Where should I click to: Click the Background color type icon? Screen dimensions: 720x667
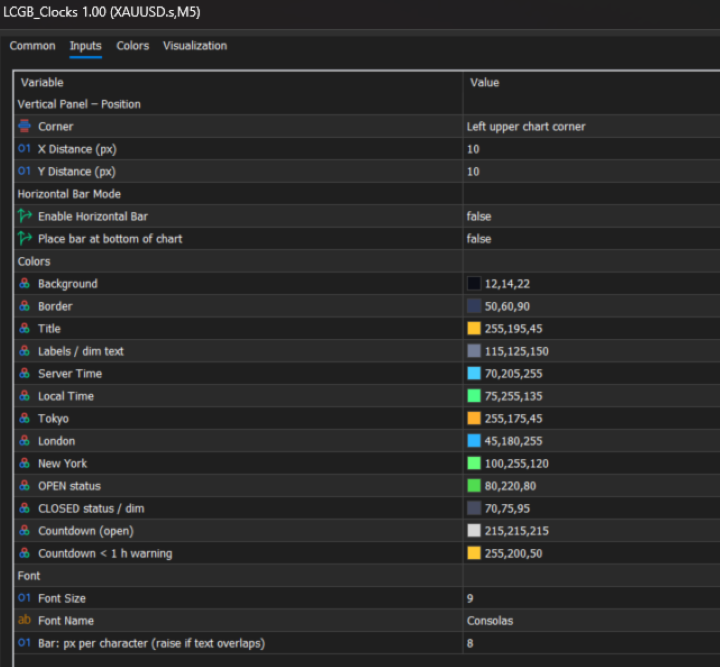(24, 283)
